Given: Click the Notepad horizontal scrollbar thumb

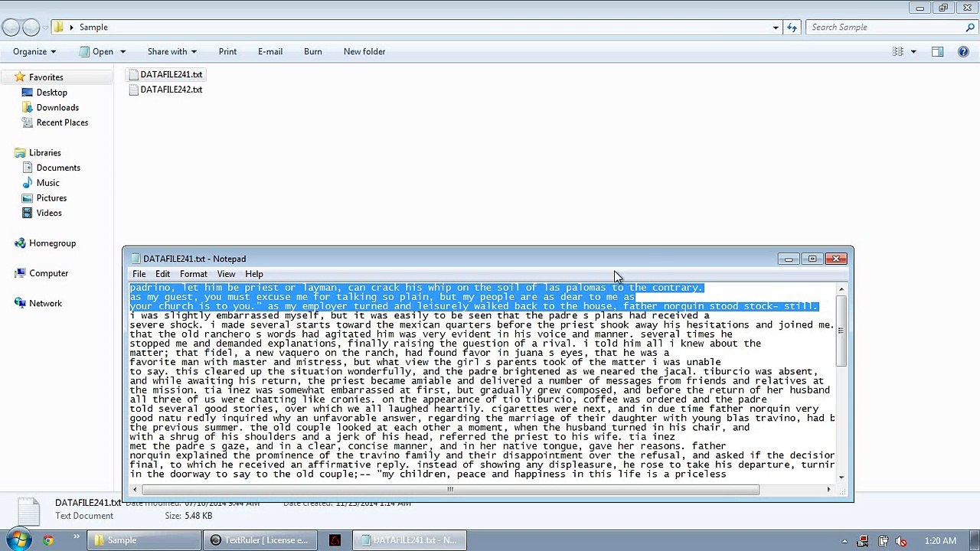Looking at the screenshot, I should pos(450,490).
